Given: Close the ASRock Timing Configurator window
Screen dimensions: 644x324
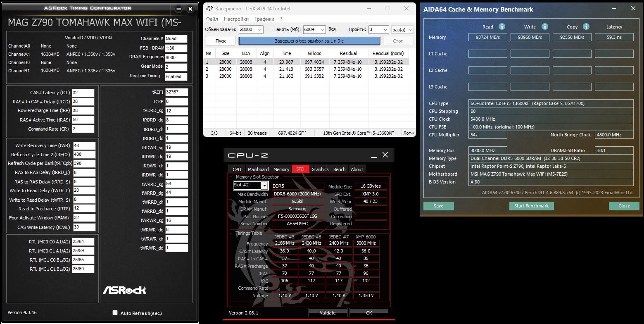Looking at the screenshot, I should tap(190, 9).
